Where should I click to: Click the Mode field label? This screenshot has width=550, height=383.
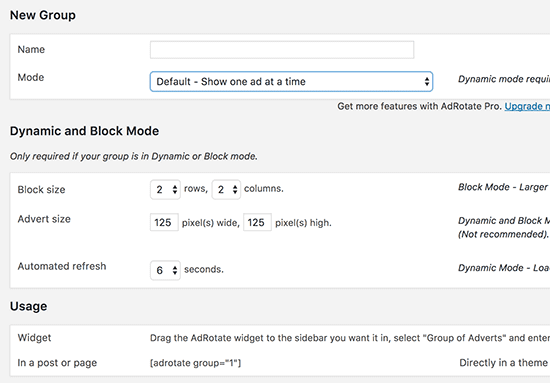(x=31, y=77)
